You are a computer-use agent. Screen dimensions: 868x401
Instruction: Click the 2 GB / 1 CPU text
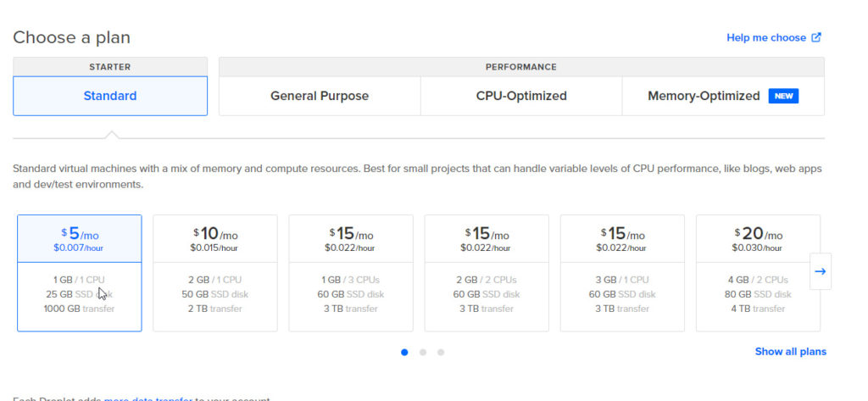214,280
